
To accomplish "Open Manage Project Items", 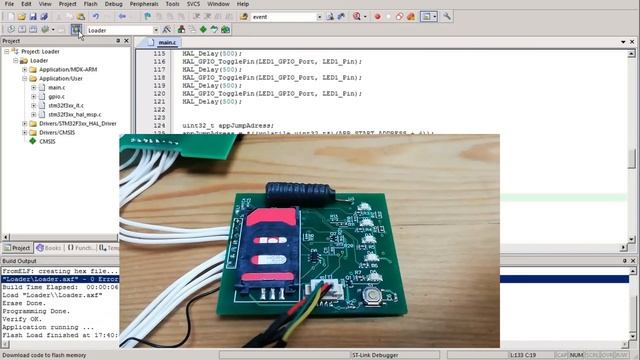I will point(181,29).
